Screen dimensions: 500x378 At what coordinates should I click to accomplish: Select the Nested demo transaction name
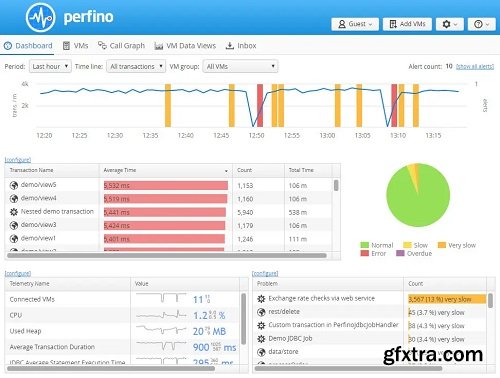[x=57, y=212]
